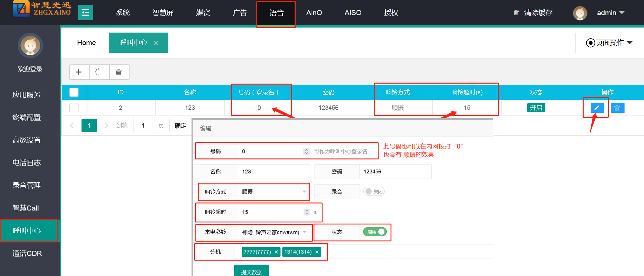The image size is (644, 276).
Task: Click the hamburger menu collapse icon
Action: pyautogui.click(x=86, y=13)
